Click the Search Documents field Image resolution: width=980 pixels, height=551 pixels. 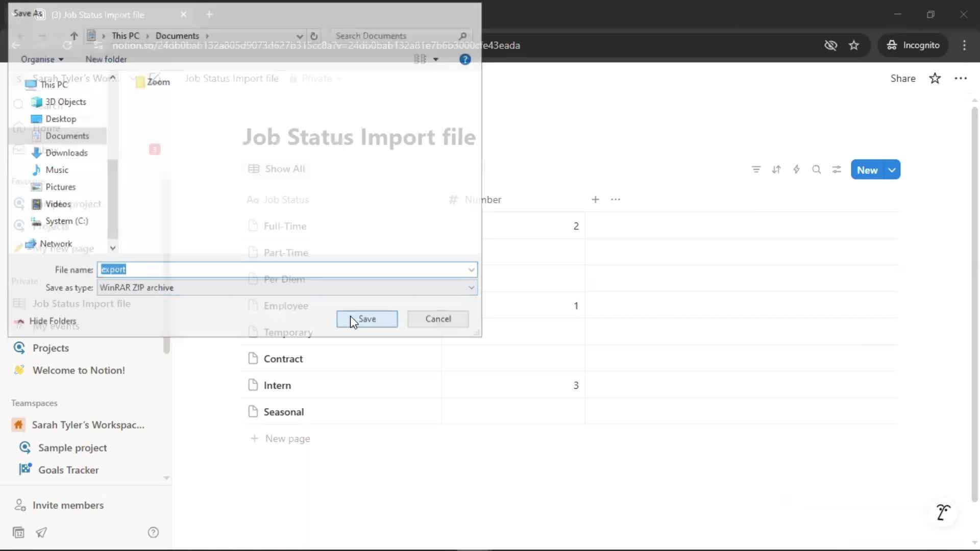click(396, 36)
